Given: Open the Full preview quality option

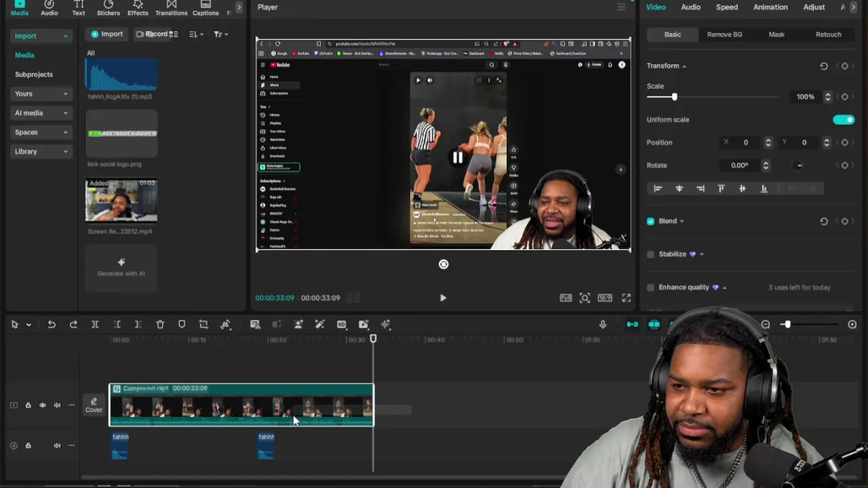Looking at the screenshot, I should (x=566, y=298).
